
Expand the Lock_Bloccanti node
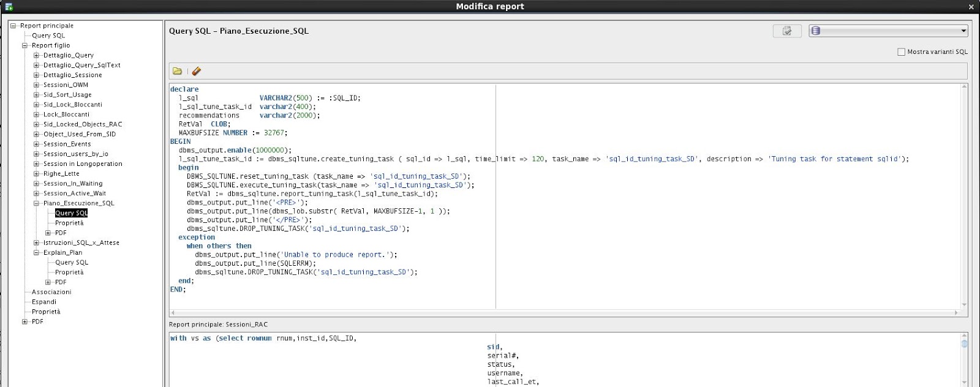[x=36, y=114]
